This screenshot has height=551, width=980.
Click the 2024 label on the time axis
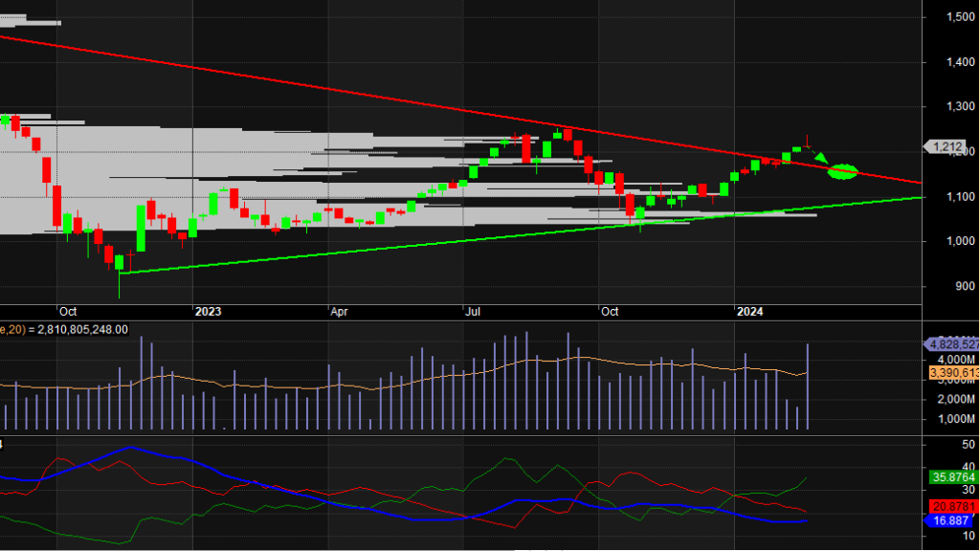coord(749,312)
